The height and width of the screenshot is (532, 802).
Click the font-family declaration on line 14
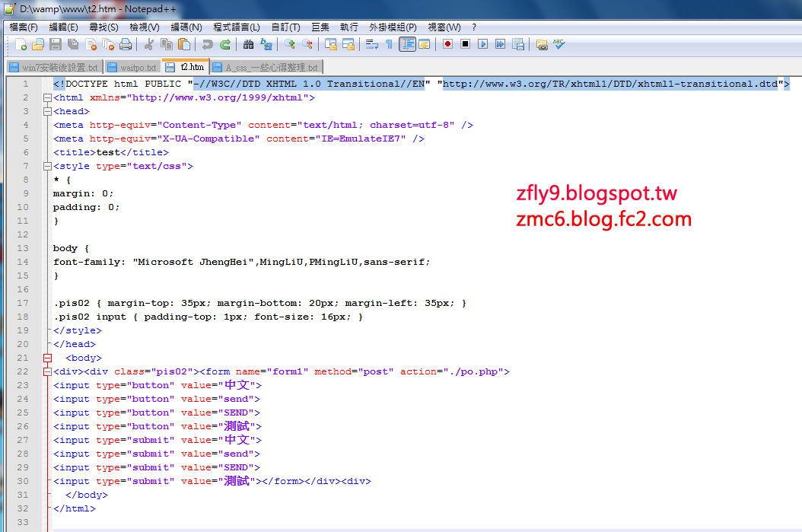tap(242, 263)
